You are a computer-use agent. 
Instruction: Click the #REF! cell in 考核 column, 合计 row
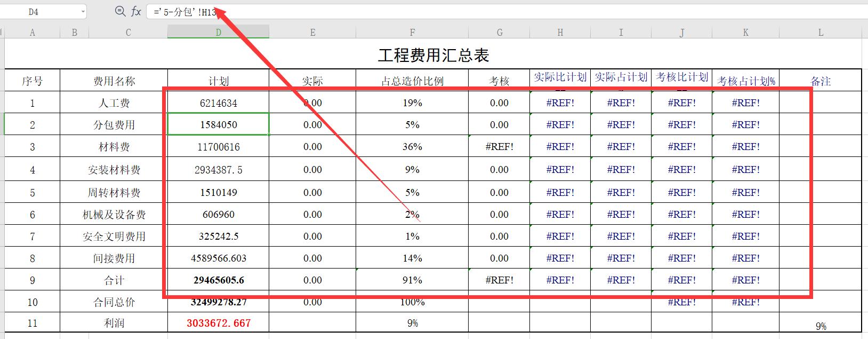(500, 280)
